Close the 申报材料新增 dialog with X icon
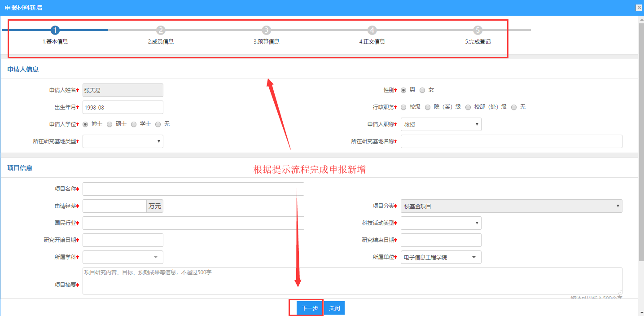The height and width of the screenshot is (316, 644). [x=639, y=8]
